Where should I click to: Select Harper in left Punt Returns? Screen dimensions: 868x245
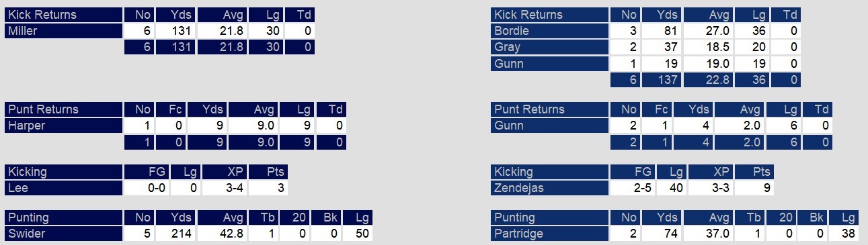pos(64,126)
